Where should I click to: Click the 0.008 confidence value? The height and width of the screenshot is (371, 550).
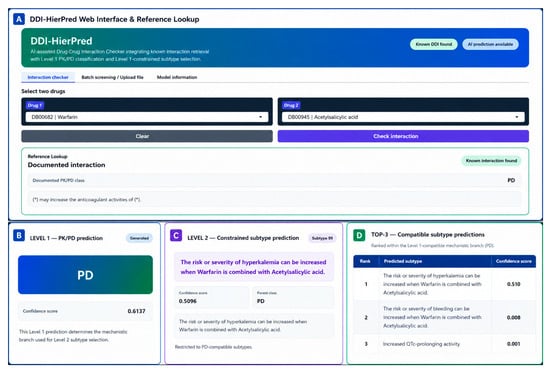click(x=514, y=317)
